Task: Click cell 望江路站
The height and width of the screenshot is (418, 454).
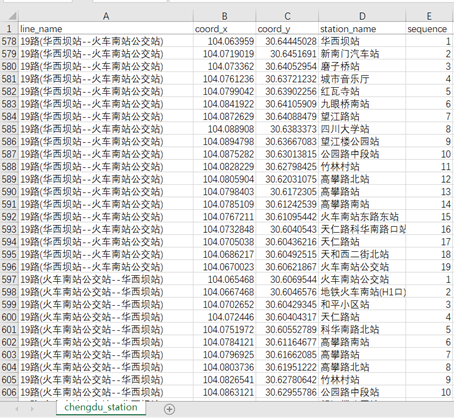Action: (x=362, y=116)
